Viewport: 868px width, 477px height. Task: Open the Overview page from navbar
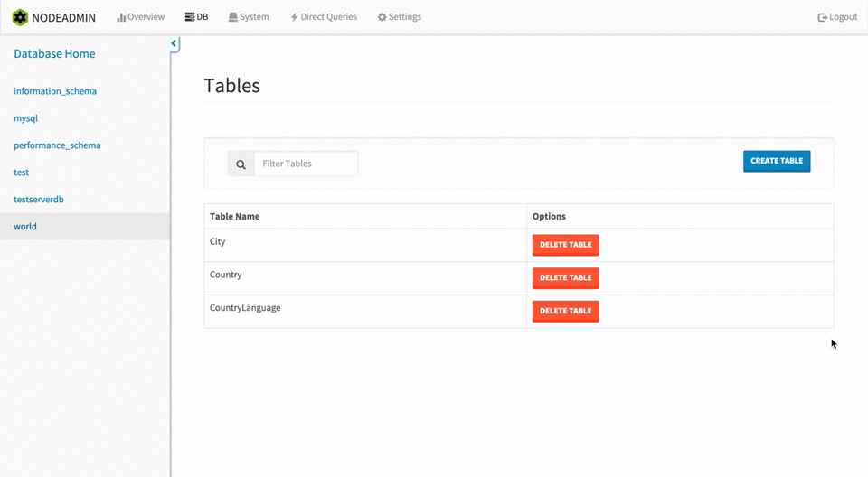[x=141, y=17]
